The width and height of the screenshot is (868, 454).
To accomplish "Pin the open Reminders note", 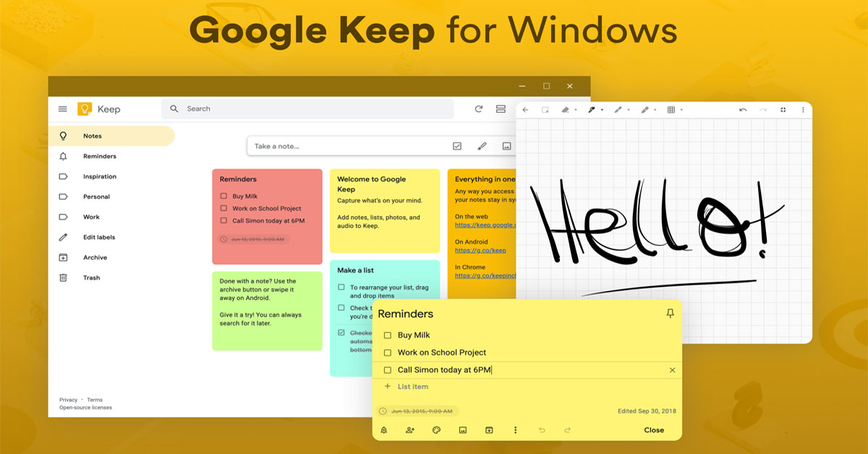I will click(x=670, y=314).
